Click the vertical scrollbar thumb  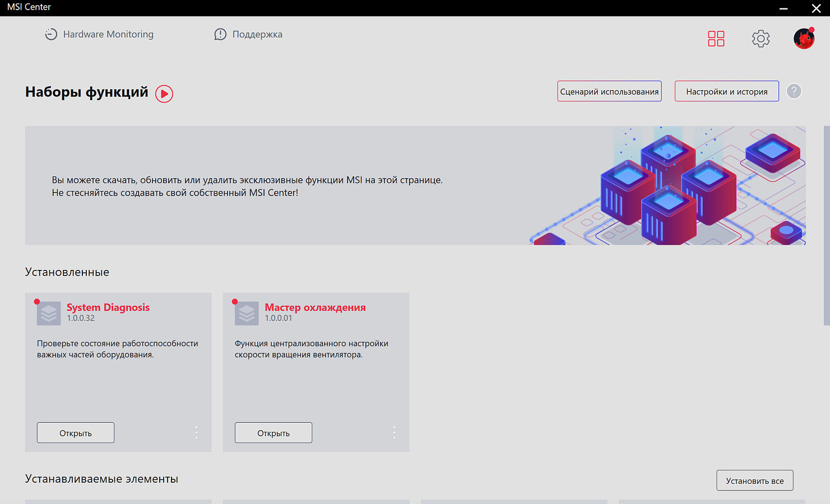(827, 226)
